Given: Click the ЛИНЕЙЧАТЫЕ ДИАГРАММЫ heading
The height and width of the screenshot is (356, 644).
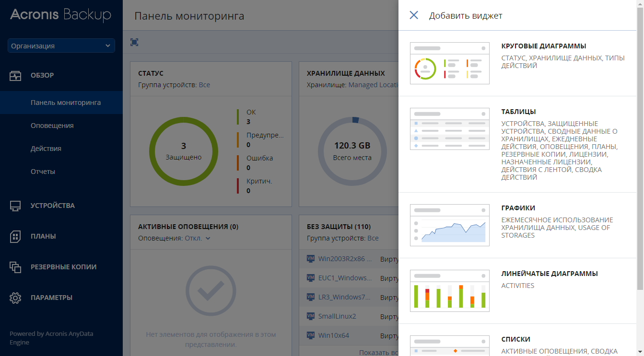Looking at the screenshot, I should pos(550,274).
